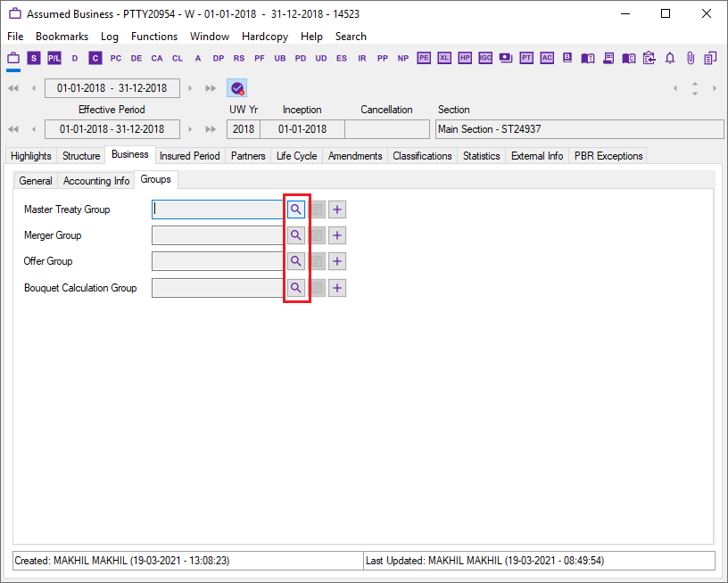Click the magnifier icon beside Offer Group
The image size is (728, 583).
[295, 262]
